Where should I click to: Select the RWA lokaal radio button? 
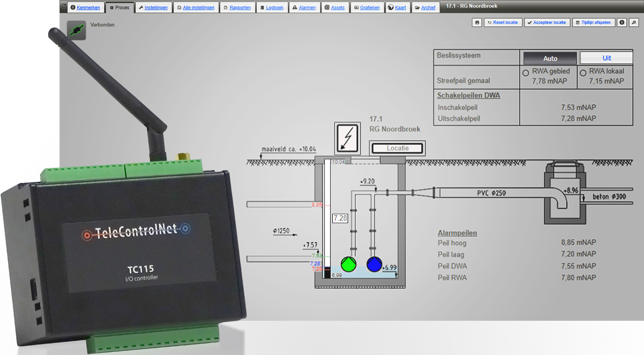(x=583, y=73)
